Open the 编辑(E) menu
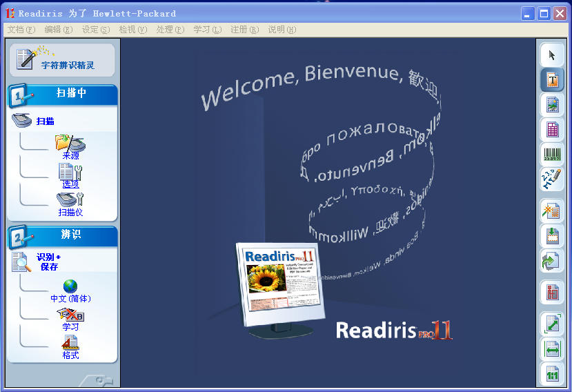The image size is (572, 392). pos(59,30)
